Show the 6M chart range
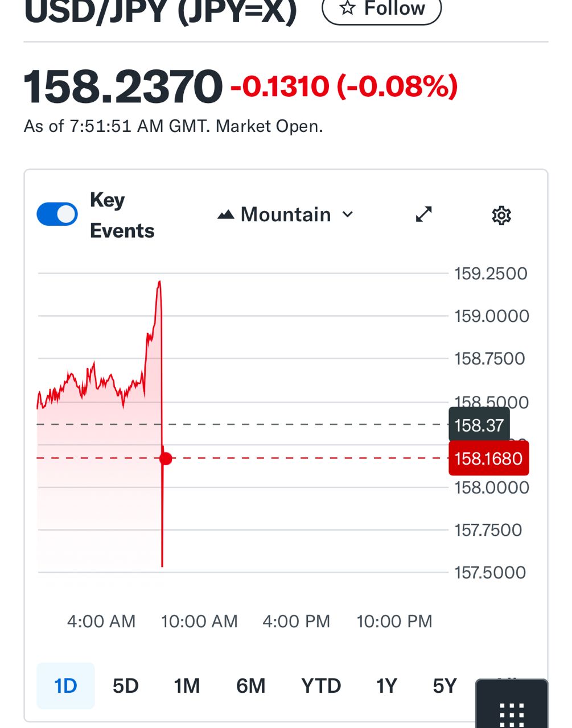Viewport: 572px width, 728px height. (251, 686)
